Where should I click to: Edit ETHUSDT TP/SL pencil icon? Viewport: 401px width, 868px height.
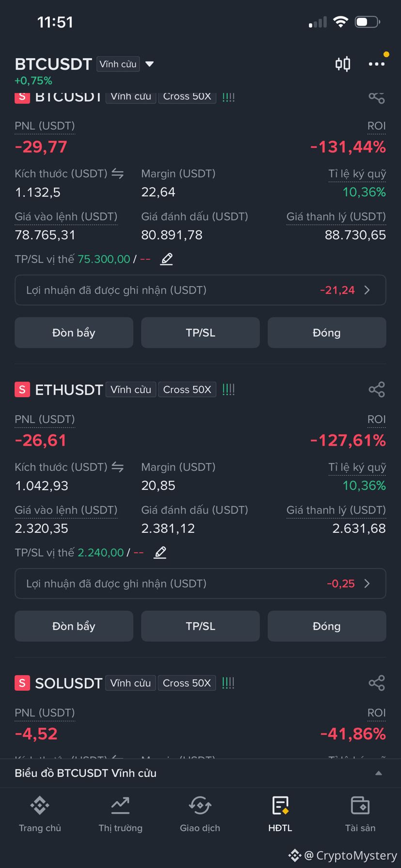click(160, 553)
